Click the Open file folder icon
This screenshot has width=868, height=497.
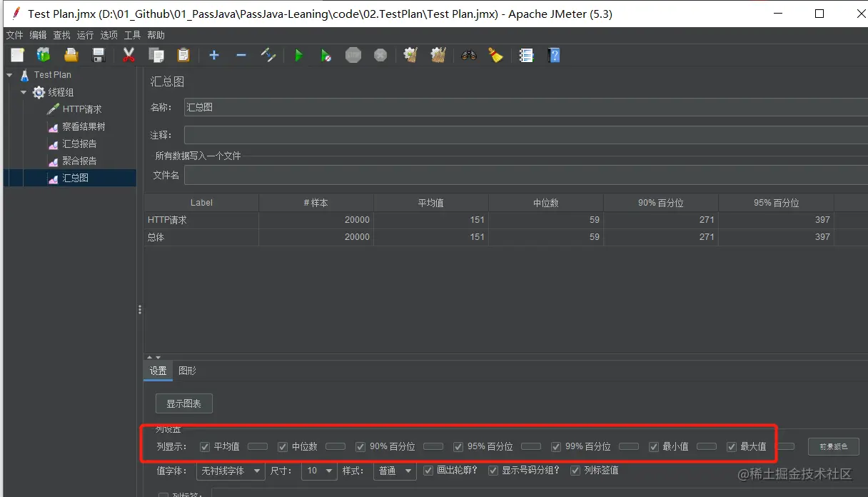tap(71, 55)
